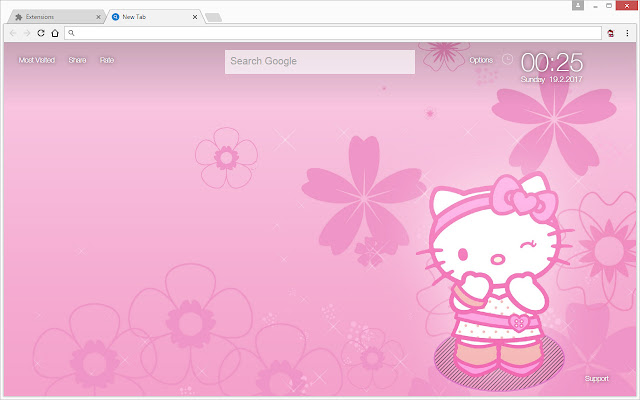Image resolution: width=640 pixels, height=400 pixels.
Task: Open the Support link
Action: pos(597,378)
